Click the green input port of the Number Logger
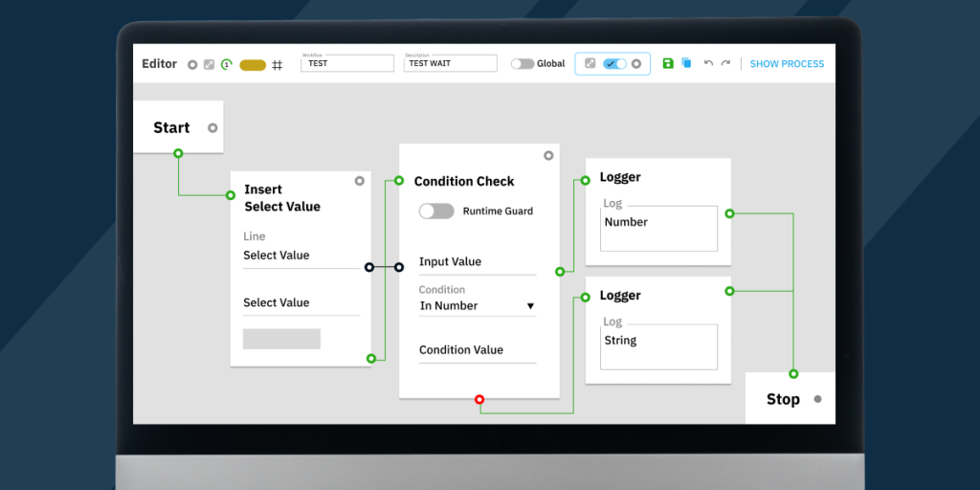 click(x=585, y=181)
